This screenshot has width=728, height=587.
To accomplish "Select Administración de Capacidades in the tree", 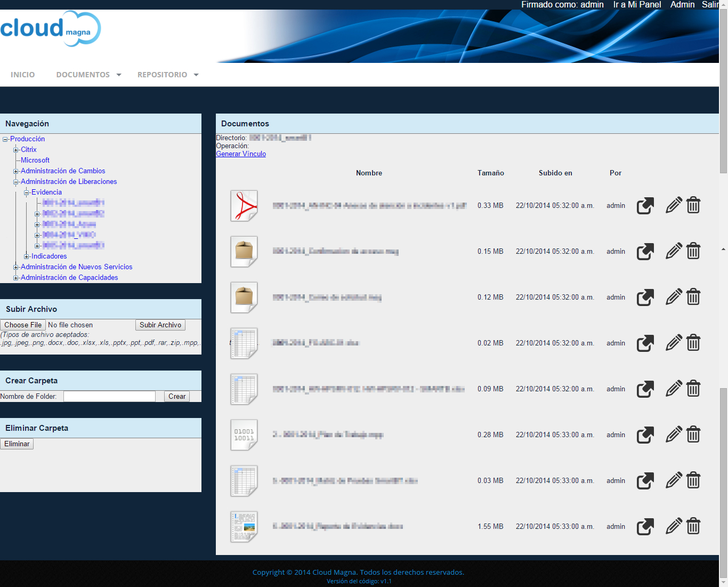I will (69, 278).
